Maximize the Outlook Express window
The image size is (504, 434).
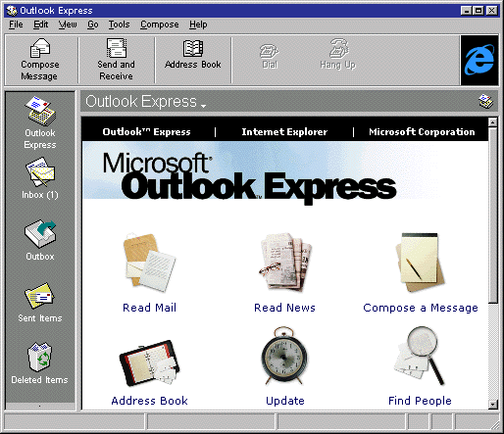tap(479, 11)
